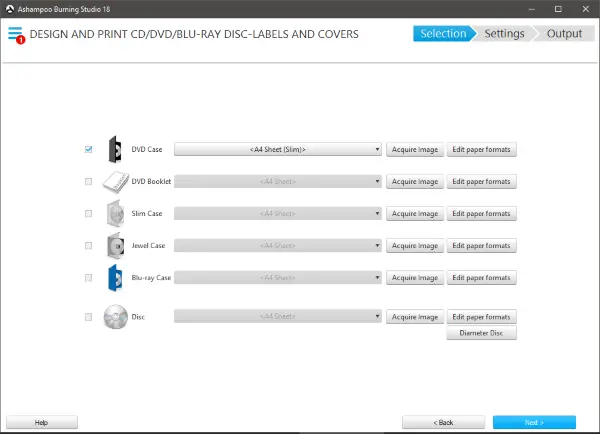
Task: Minimize the Ashampoo Burning Studio window
Action: [532, 9]
